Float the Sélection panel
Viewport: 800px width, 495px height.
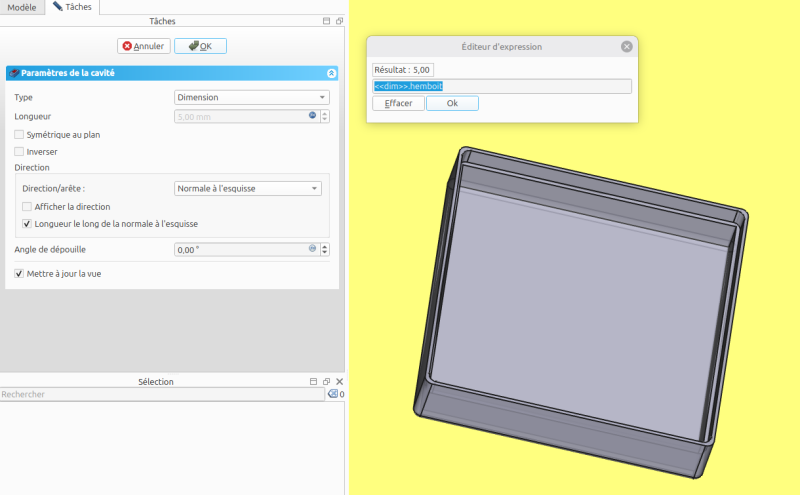click(326, 382)
